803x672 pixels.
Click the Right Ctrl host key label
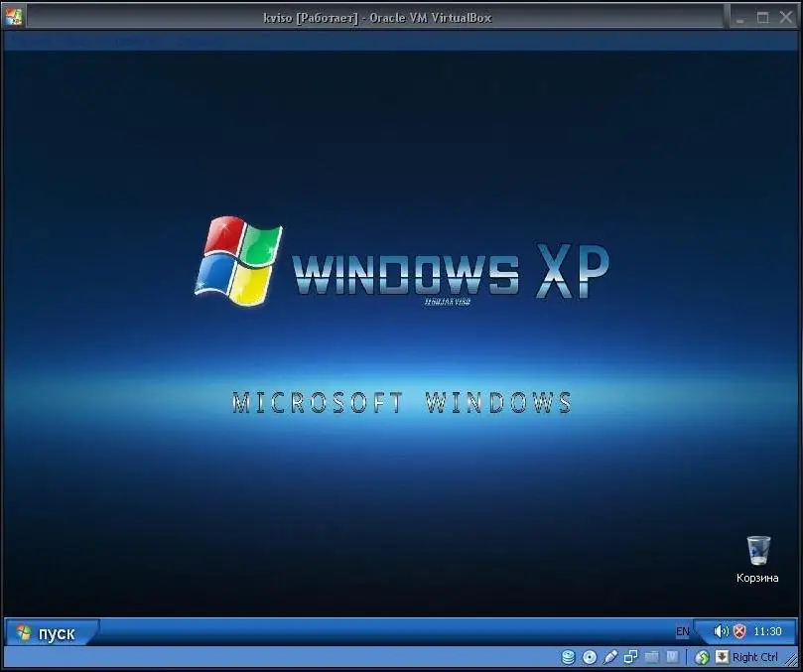(755, 657)
